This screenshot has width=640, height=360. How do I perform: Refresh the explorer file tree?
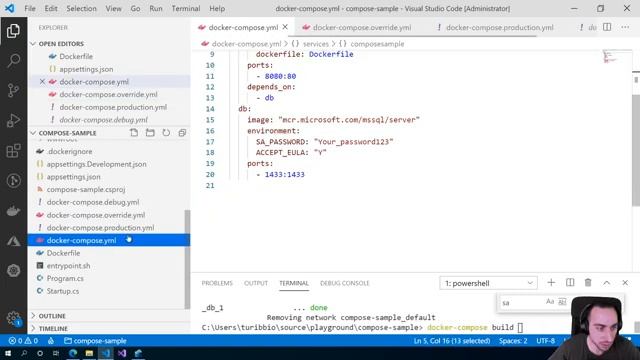point(166,133)
